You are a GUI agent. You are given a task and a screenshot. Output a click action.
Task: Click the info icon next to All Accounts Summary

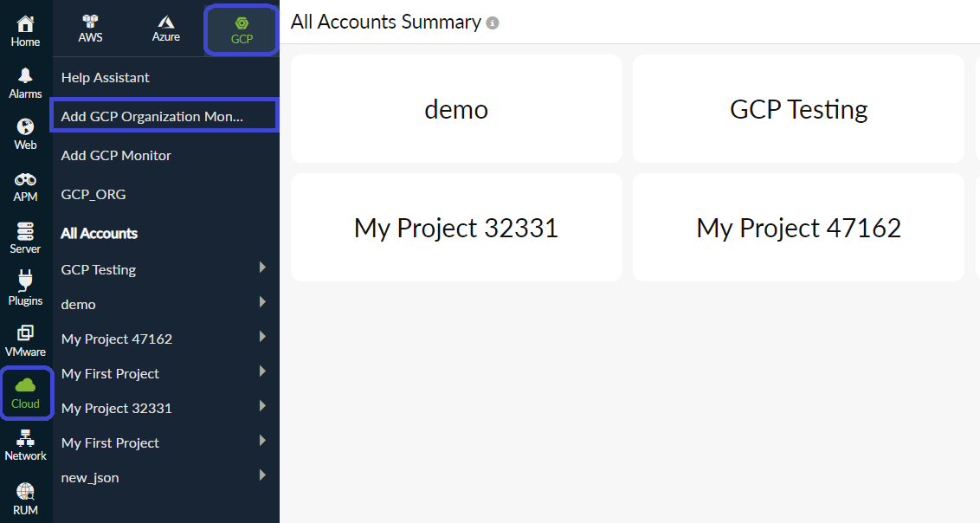tap(493, 23)
